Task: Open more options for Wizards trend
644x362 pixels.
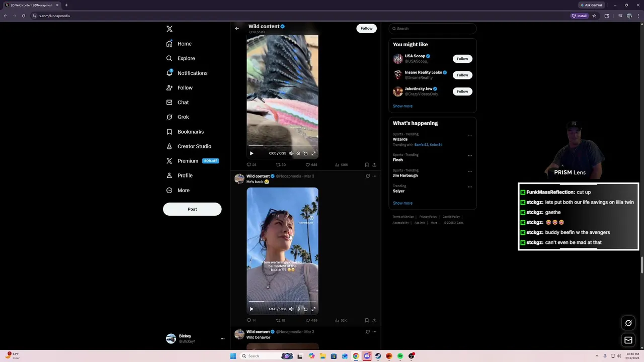Action: click(x=470, y=135)
